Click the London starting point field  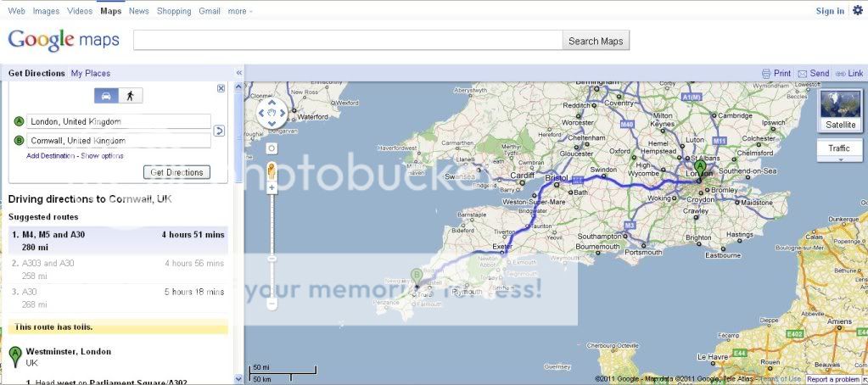pos(119,122)
